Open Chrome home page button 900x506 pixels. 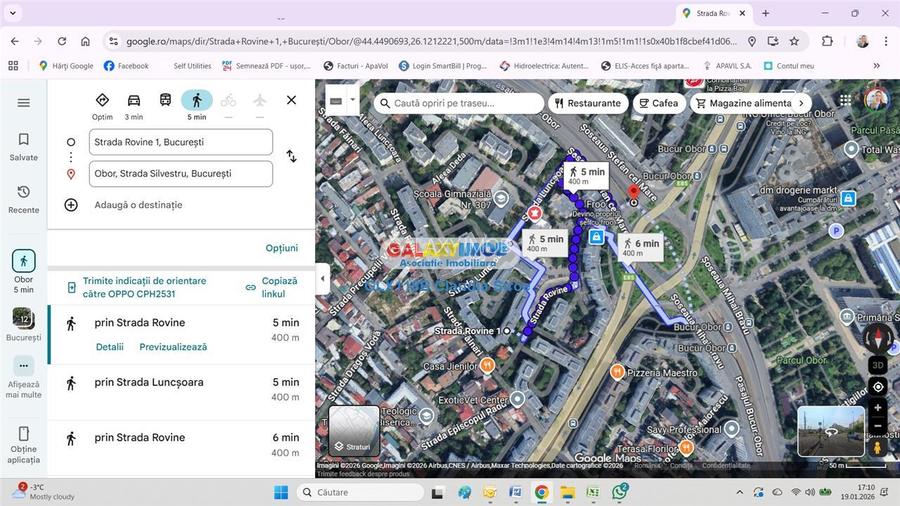pos(85,41)
